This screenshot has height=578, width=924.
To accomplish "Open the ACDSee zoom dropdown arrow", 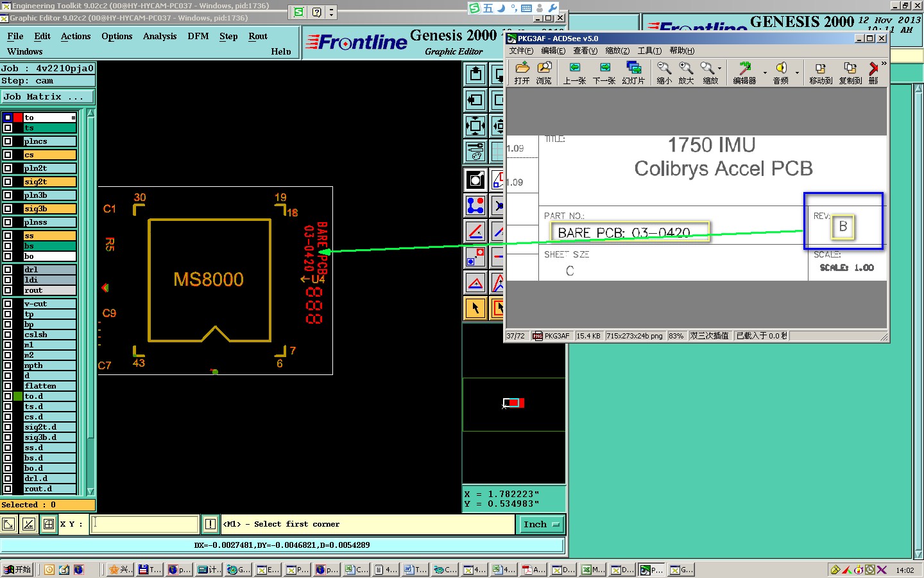I will 720,68.
